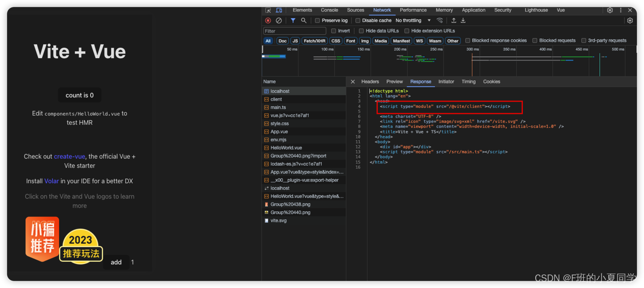
Task: Open the create-vue link
Action: click(x=69, y=156)
